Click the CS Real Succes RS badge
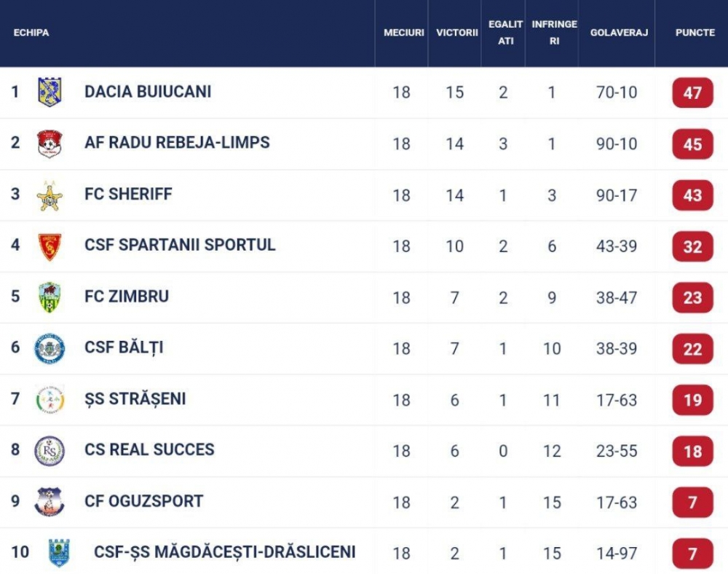This screenshot has height=574, width=728. pyautogui.click(x=50, y=450)
